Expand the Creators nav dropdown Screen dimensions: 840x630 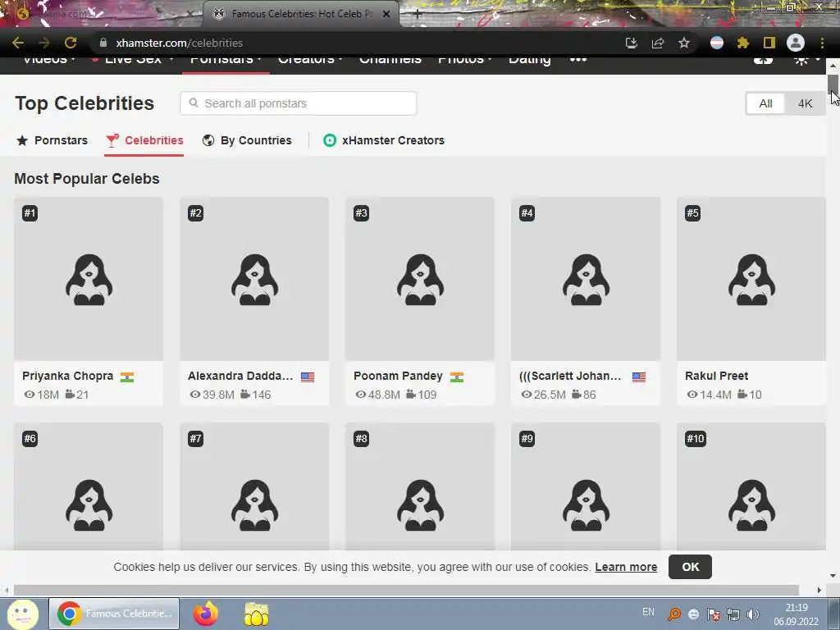pos(309,59)
